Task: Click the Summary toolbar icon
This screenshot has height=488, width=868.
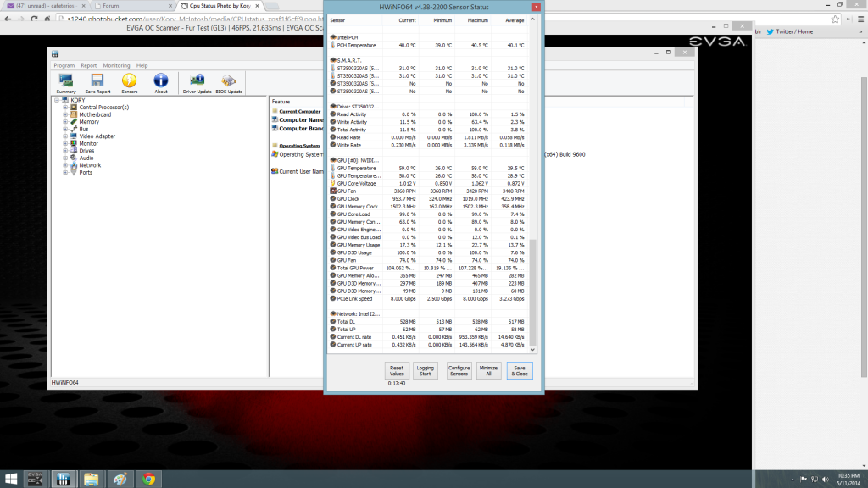Action: 65,82
